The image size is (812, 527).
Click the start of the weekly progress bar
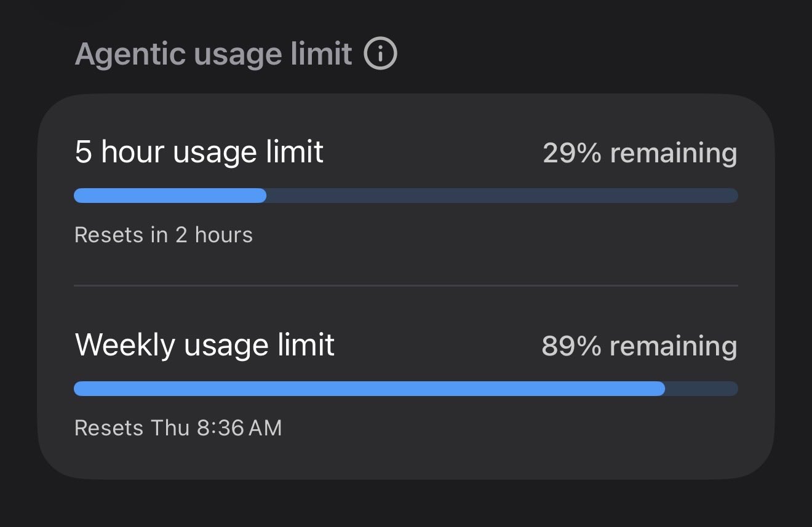81,389
